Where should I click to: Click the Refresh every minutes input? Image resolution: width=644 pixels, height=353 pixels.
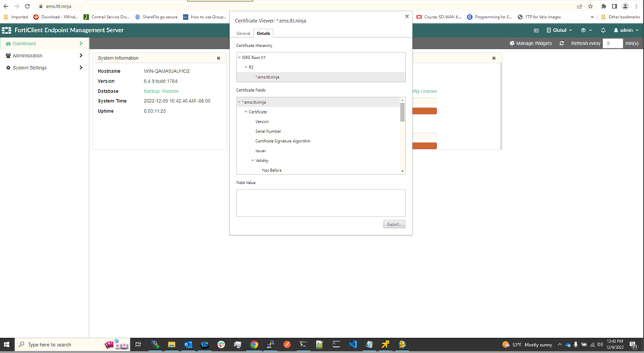(x=612, y=43)
